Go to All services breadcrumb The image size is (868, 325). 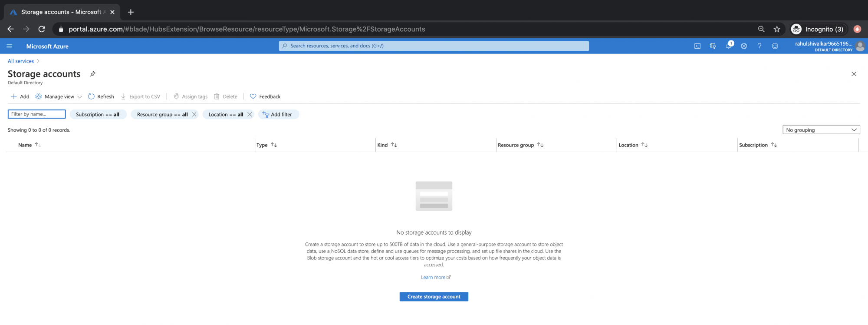(21, 61)
